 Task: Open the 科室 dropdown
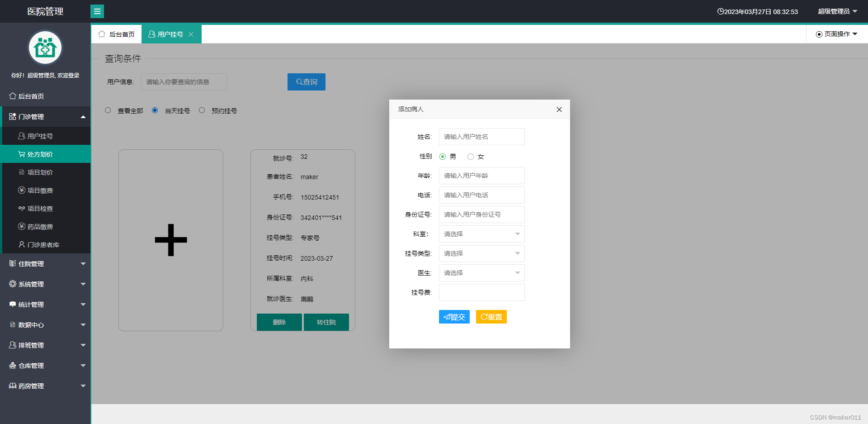(482, 234)
